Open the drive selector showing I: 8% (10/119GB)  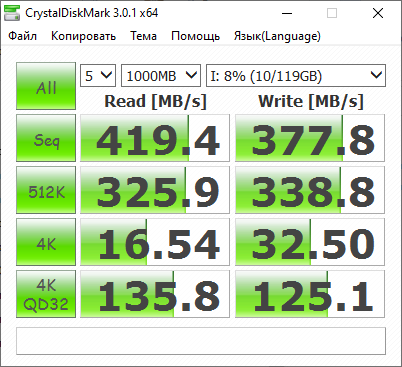296,76
